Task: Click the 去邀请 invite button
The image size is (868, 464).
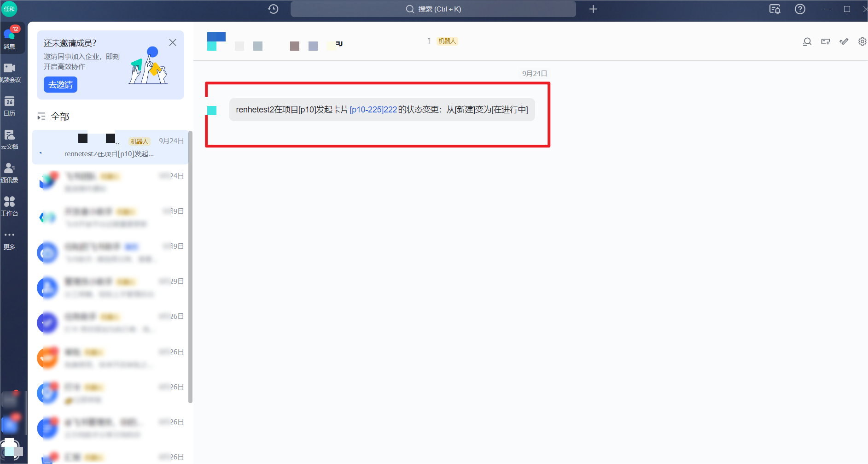Action: 60,85
